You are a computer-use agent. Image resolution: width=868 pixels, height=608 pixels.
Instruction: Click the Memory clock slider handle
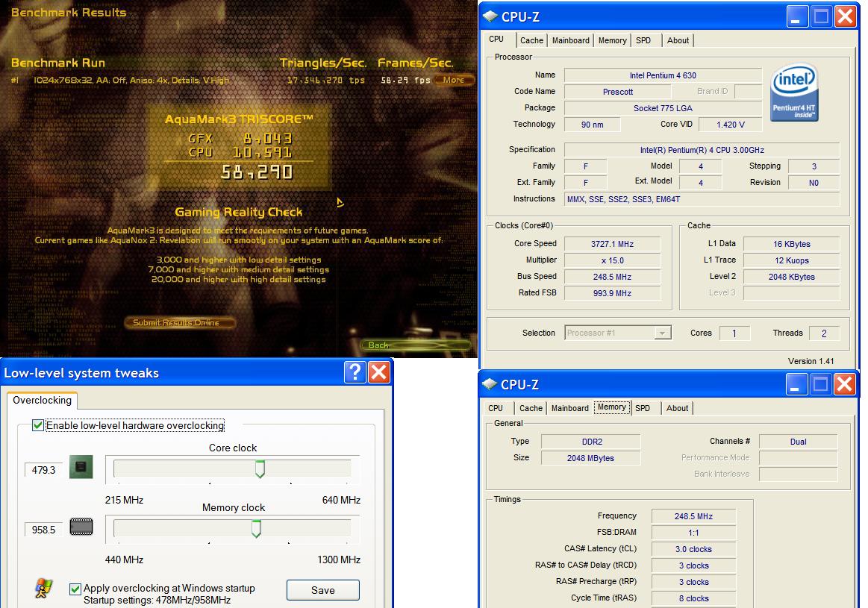click(x=256, y=528)
